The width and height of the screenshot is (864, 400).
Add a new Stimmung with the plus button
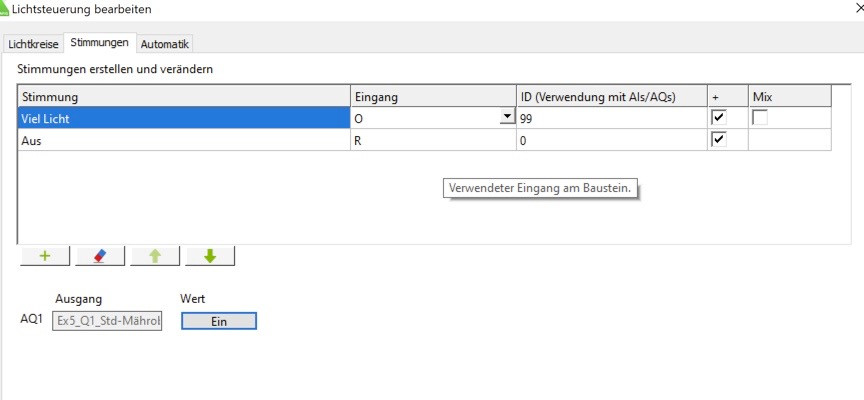45,256
